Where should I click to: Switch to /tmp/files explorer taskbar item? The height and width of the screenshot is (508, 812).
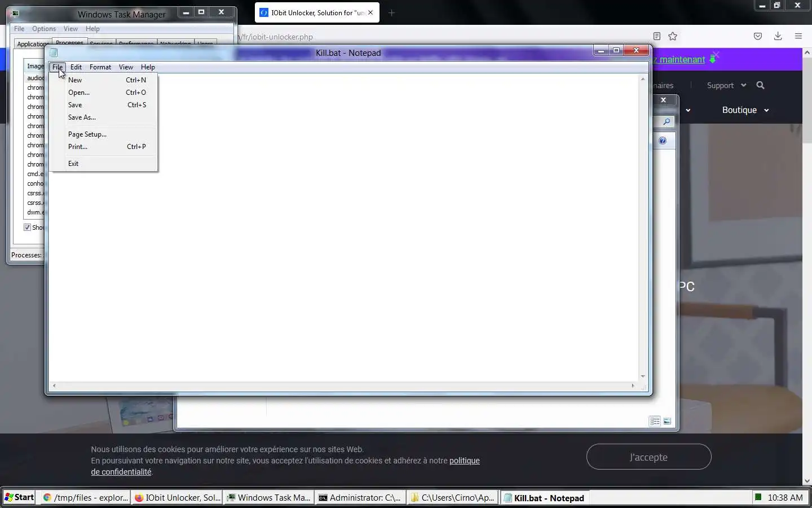pos(85,497)
